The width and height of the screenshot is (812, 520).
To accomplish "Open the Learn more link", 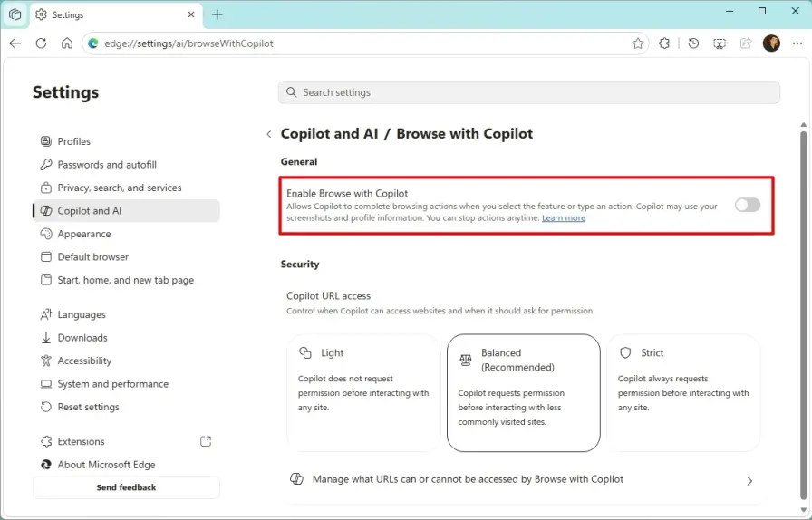I will [564, 218].
